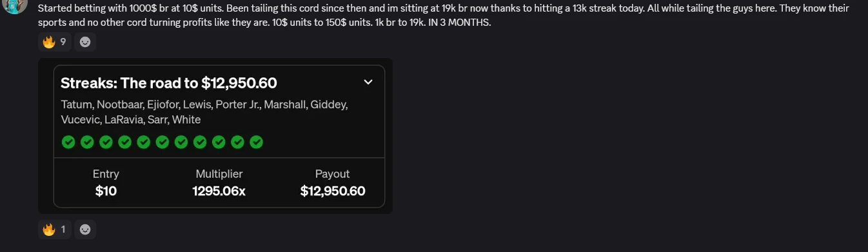The height and width of the screenshot is (252, 868).
Task: Click the message text about 1000$ bankroll
Action: pos(444,15)
